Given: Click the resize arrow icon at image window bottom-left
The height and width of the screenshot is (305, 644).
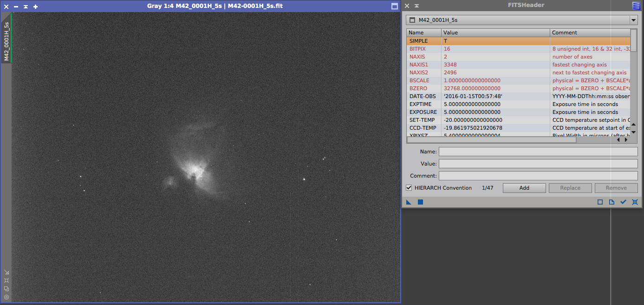Looking at the screenshot, I should pyautogui.click(x=7, y=272).
